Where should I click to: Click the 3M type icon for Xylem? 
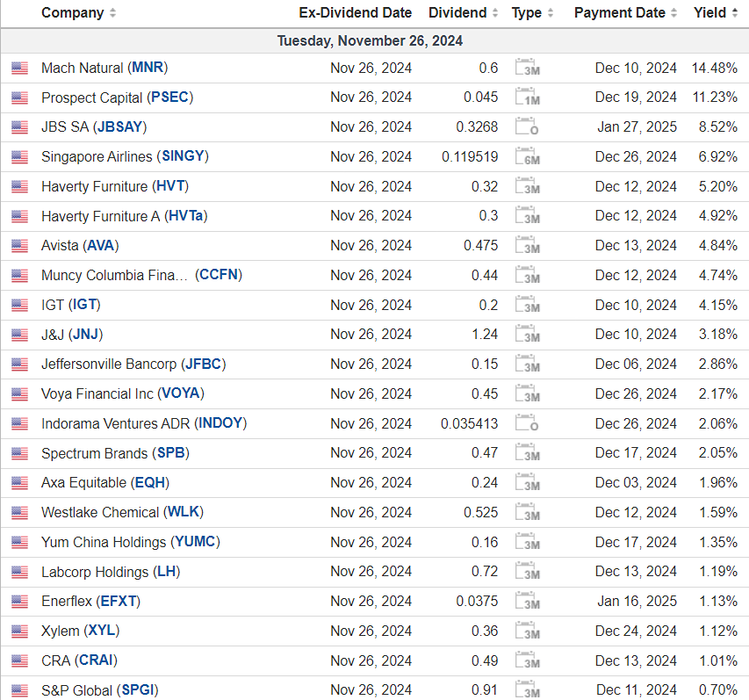[x=527, y=631]
